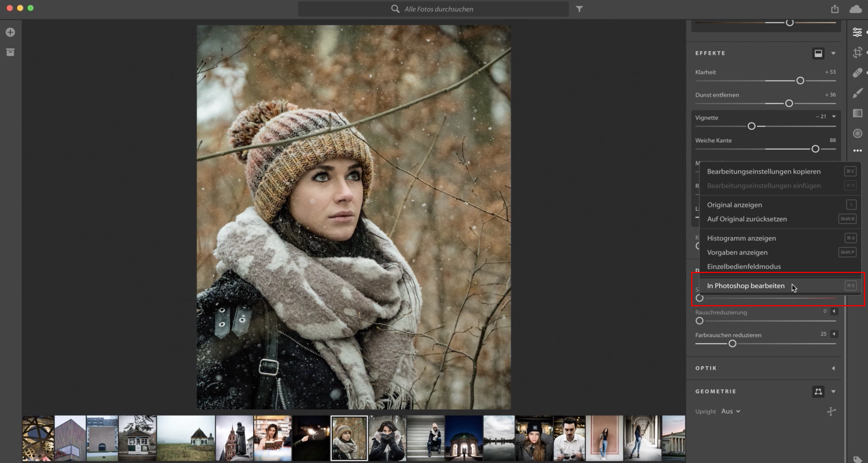Select Original anzeigen from menu
Viewport: 868px width, 463px height.
click(x=734, y=205)
